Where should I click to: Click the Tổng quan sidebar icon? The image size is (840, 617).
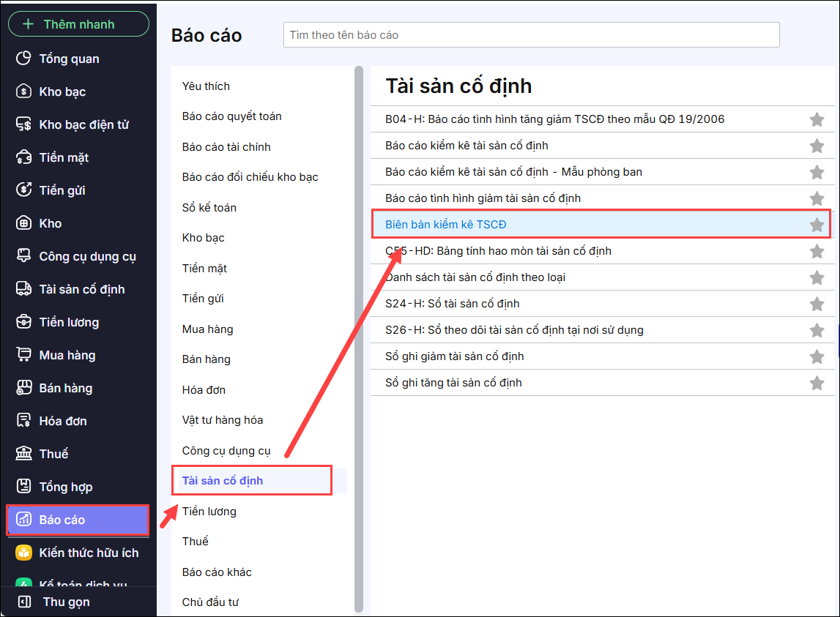click(x=23, y=59)
